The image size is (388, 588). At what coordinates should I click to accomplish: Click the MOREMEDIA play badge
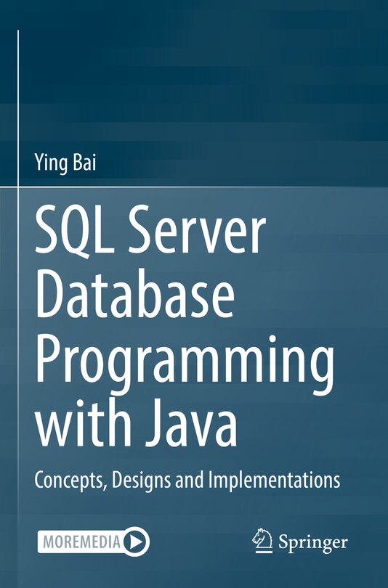(94, 541)
